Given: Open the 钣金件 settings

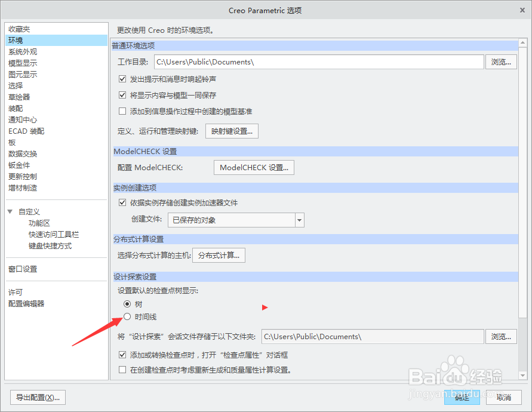Looking at the screenshot, I should (19, 165).
